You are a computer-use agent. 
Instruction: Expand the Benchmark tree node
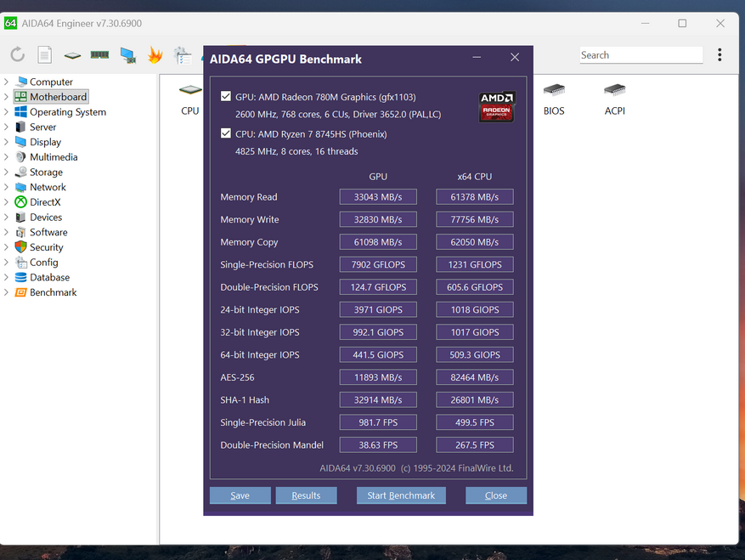(x=6, y=292)
